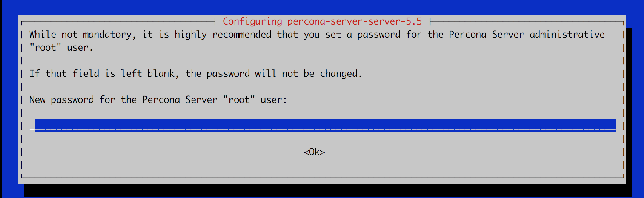The width and height of the screenshot is (644, 198).
Task: Click the phrase "will not be changed"
Action: click(x=308, y=74)
